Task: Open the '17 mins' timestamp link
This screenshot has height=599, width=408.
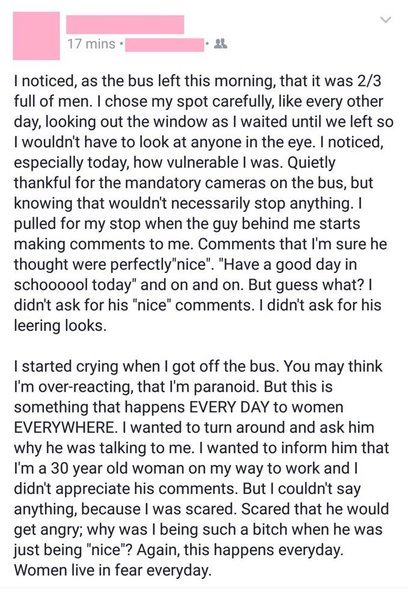Action: [x=91, y=44]
